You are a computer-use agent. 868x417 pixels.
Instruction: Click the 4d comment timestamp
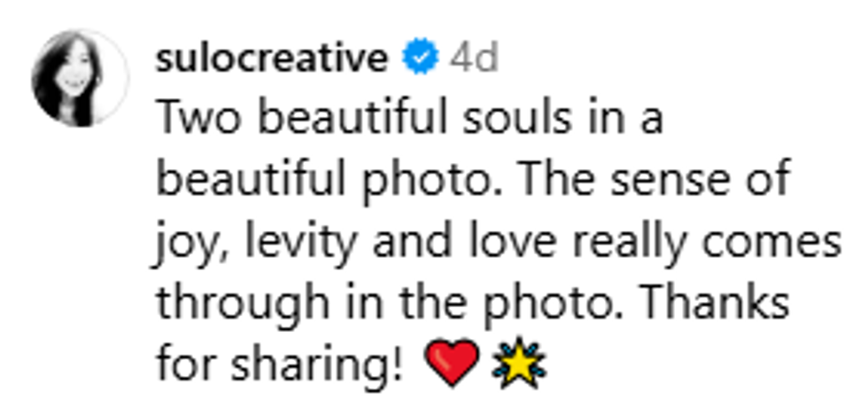pyautogui.click(x=473, y=58)
